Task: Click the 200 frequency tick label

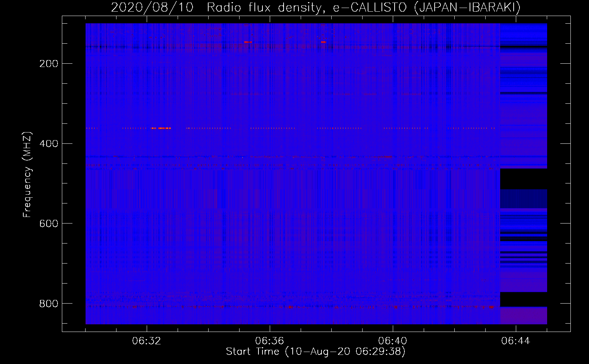Action: pos(49,64)
